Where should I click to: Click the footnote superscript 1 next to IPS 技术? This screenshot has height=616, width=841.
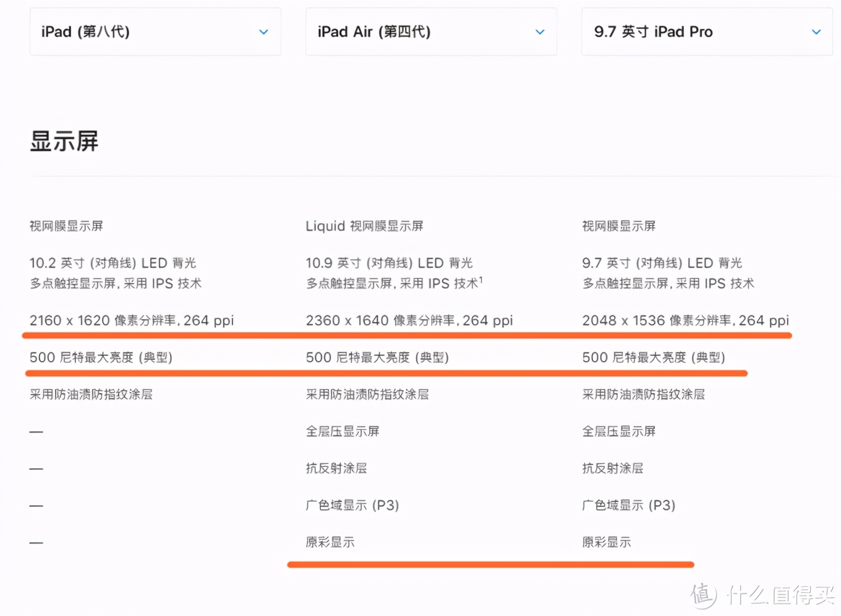point(481,280)
